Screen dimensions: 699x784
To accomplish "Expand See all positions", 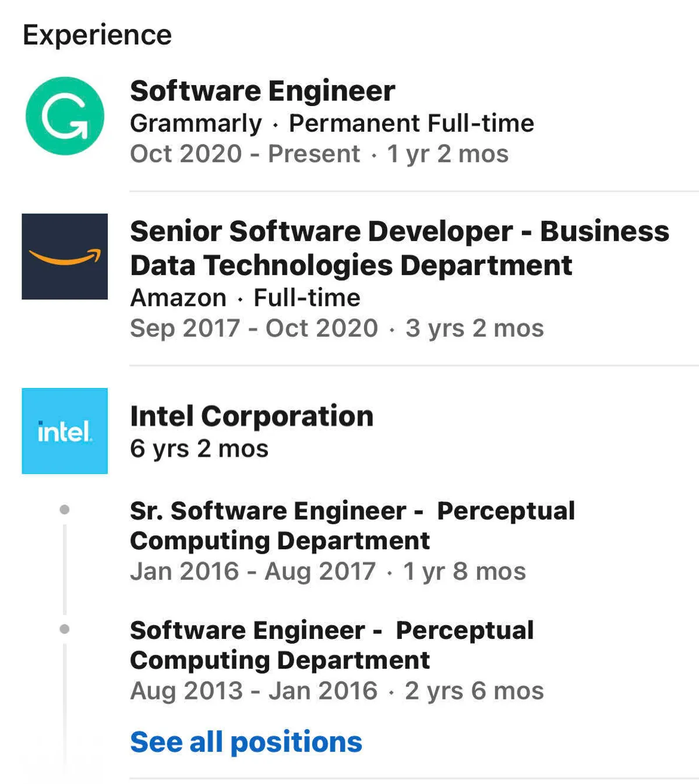I will click(246, 742).
